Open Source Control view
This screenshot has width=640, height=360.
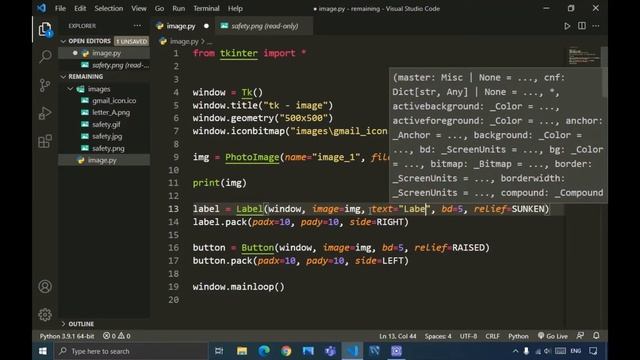(x=45, y=85)
